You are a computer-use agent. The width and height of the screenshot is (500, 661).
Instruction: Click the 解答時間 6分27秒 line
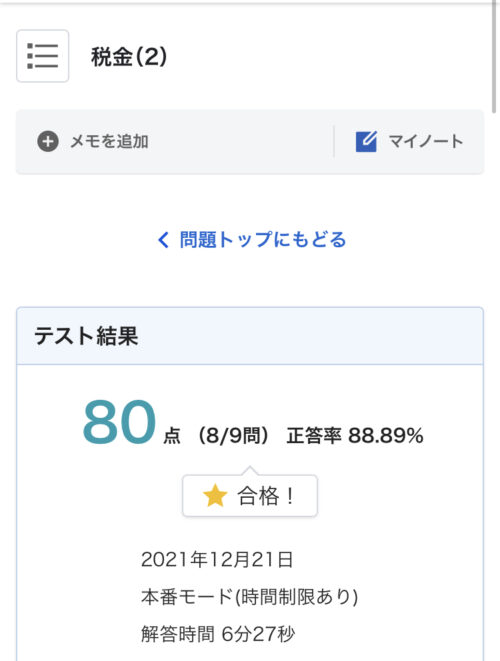[218, 634]
